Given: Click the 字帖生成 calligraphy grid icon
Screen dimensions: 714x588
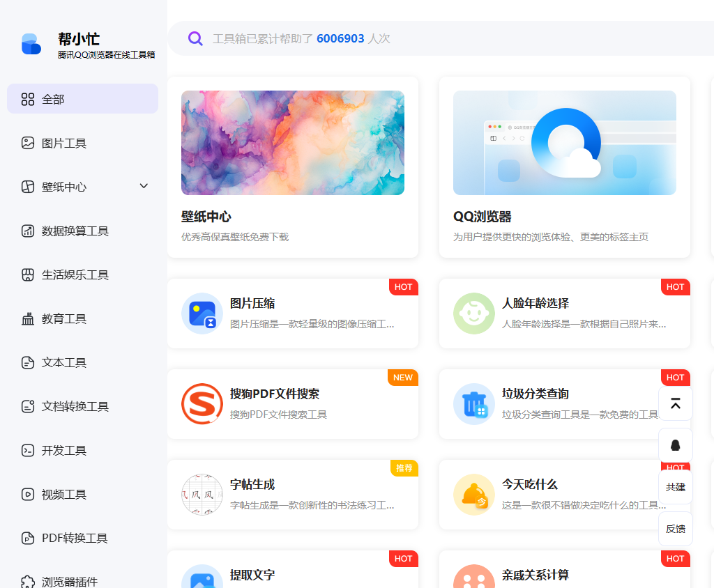Looking at the screenshot, I should 202,495.
